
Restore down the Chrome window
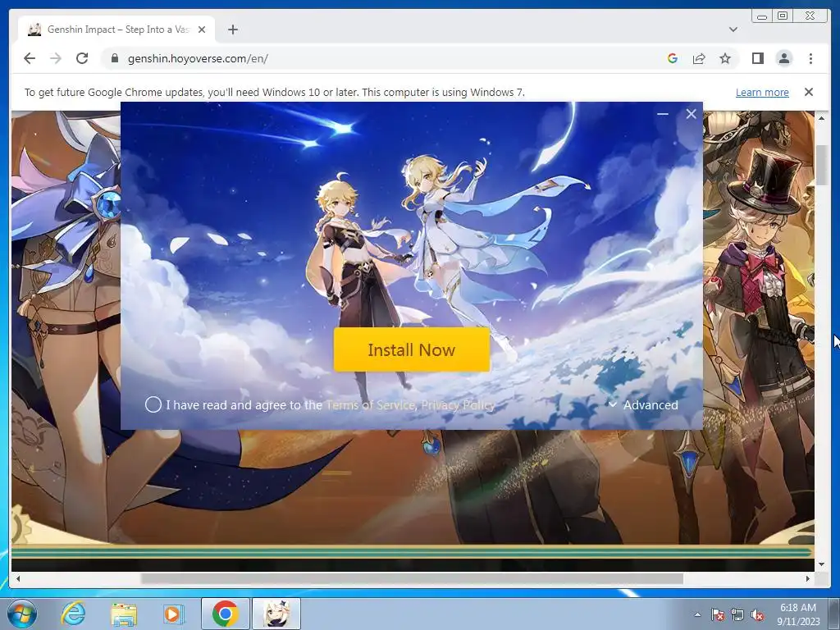tap(783, 16)
